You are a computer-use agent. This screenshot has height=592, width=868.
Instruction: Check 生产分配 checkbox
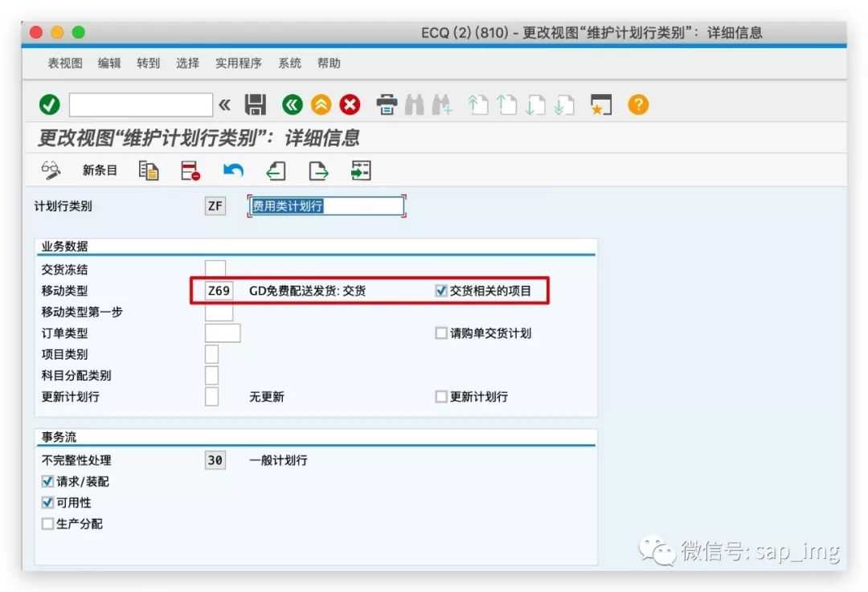(x=47, y=524)
